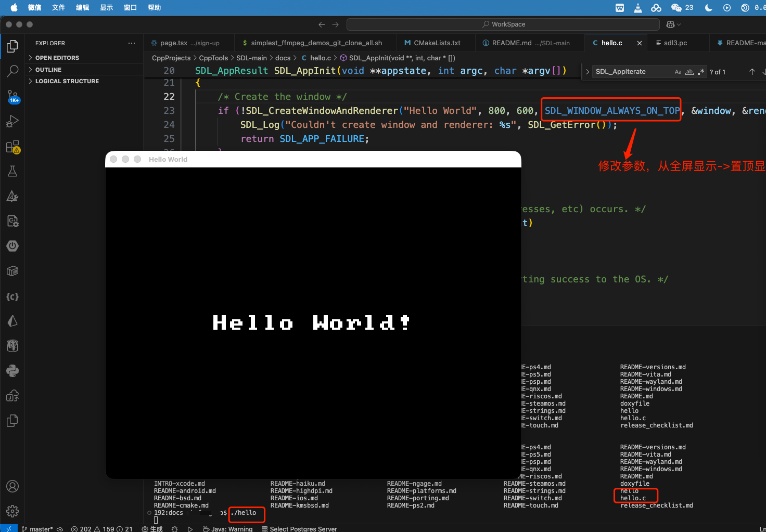This screenshot has height=532, width=766.
Task: Click master* branch in status bar
Action: pyautogui.click(x=37, y=529)
